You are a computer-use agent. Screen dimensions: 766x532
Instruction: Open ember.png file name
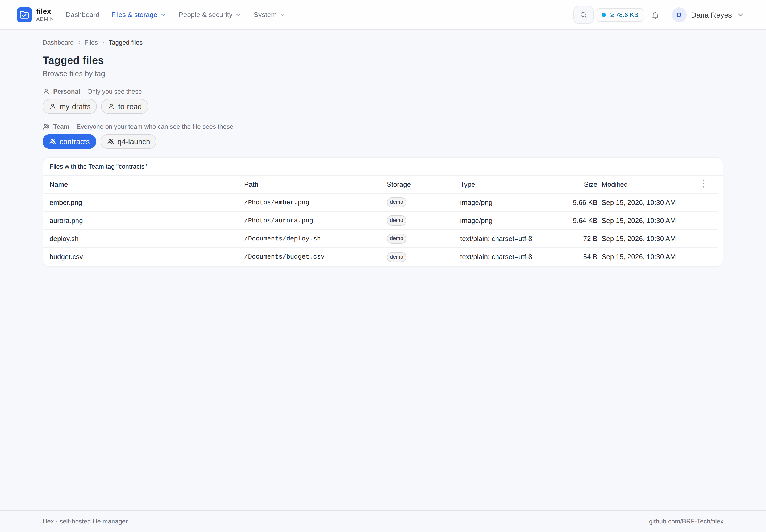(66, 202)
